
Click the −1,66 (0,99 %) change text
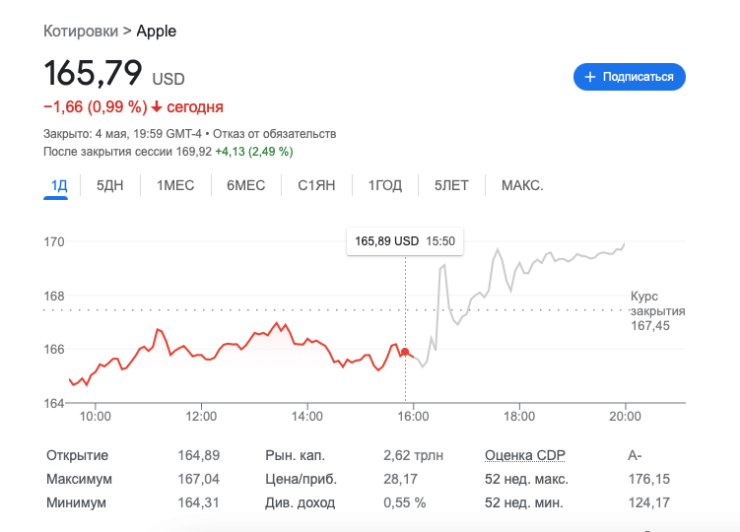(95, 107)
